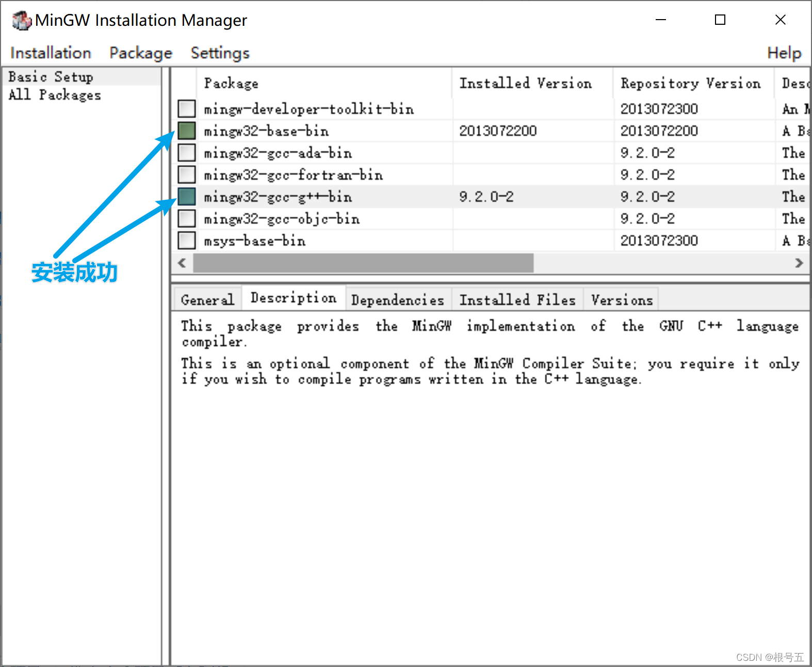Sort by Installed Version column header
This screenshot has height=667, width=812.
tap(533, 83)
